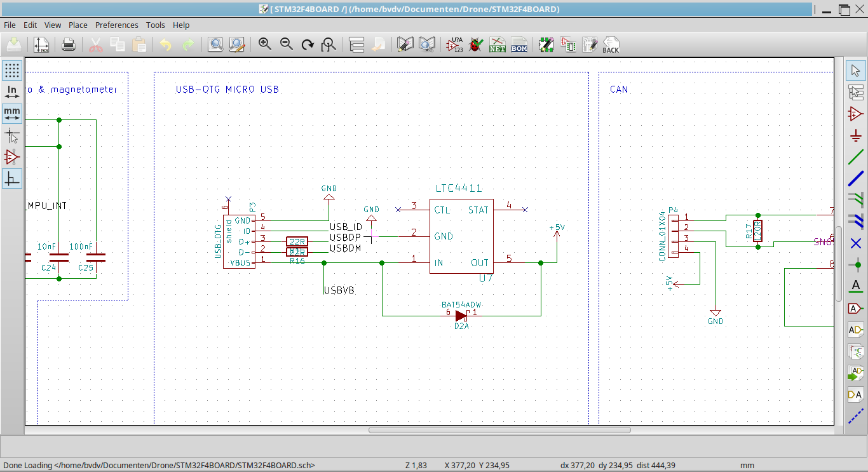Click the BACK import footprint button
This screenshot has width=868, height=472.
point(611,44)
